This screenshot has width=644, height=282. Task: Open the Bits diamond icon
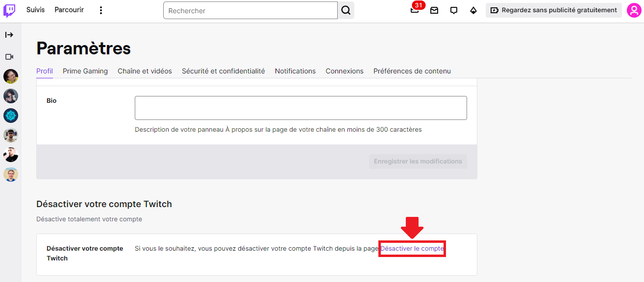pyautogui.click(x=473, y=10)
